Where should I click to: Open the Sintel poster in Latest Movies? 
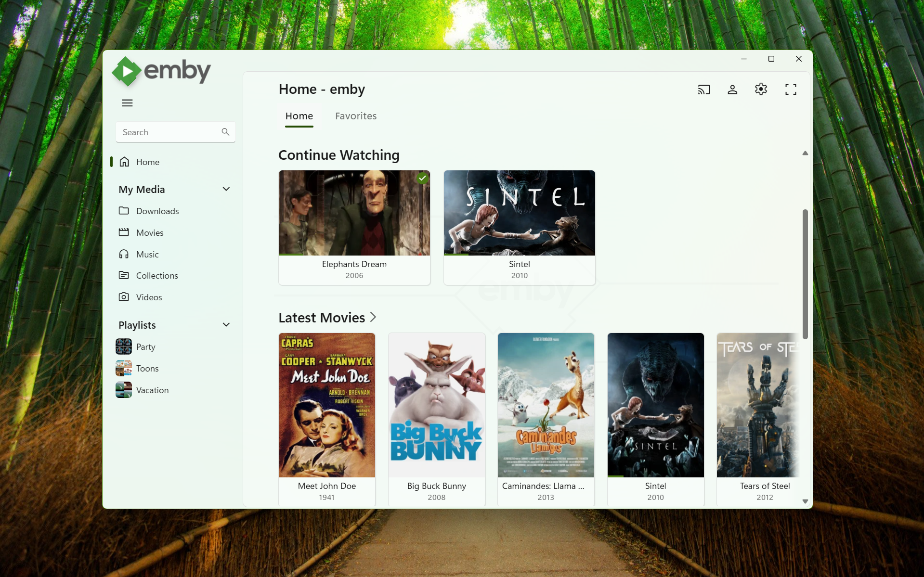(656, 405)
